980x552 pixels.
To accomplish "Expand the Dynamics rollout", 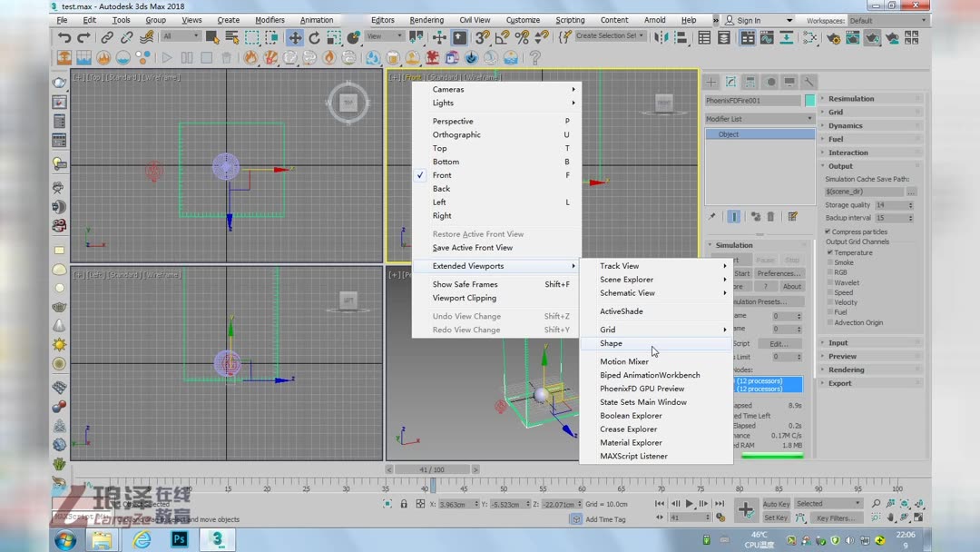I will pyautogui.click(x=845, y=125).
